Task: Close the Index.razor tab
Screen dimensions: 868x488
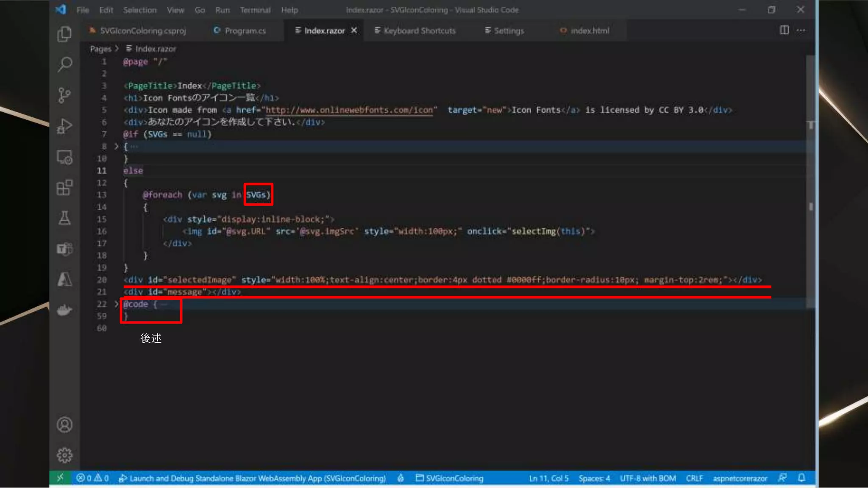Action: point(354,30)
